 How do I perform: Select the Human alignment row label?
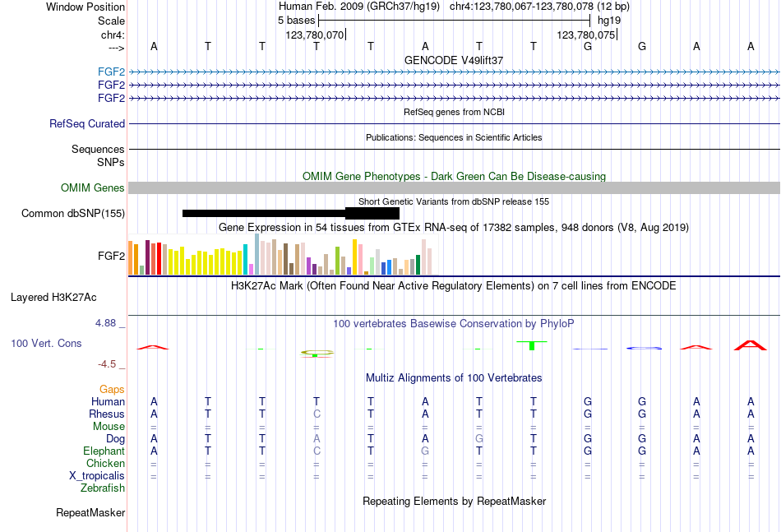click(x=108, y=401)
